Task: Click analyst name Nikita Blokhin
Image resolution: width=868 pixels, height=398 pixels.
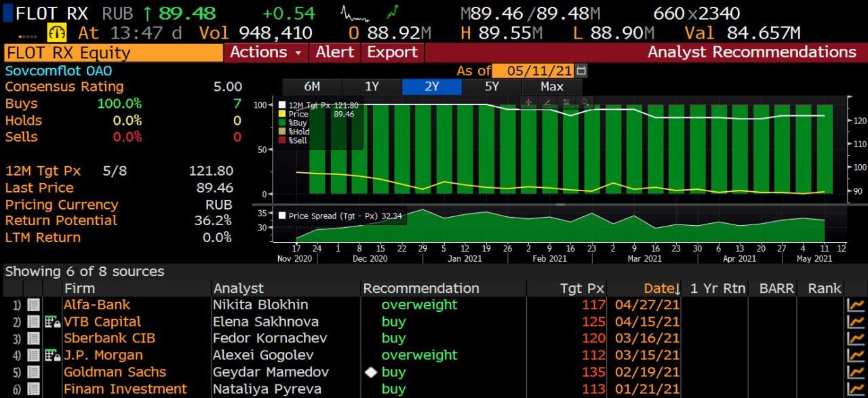Action: [x=260, y=305]
